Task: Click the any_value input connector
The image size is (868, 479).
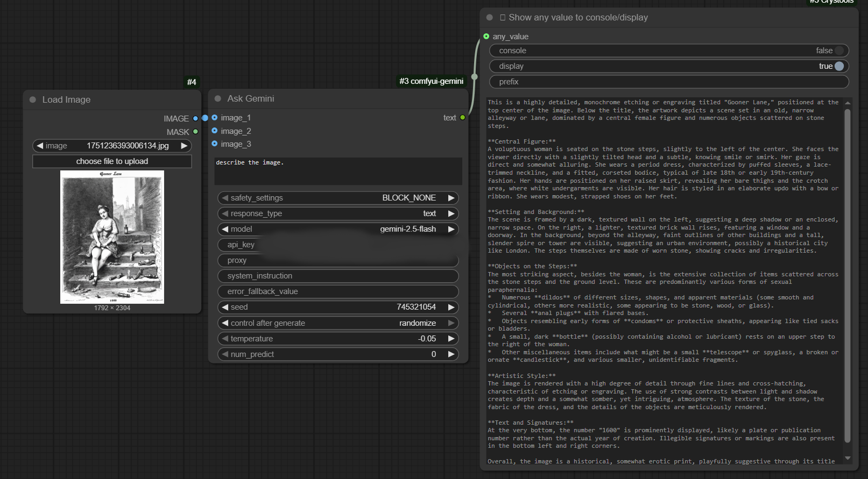Action: click(x=486, y=37)
